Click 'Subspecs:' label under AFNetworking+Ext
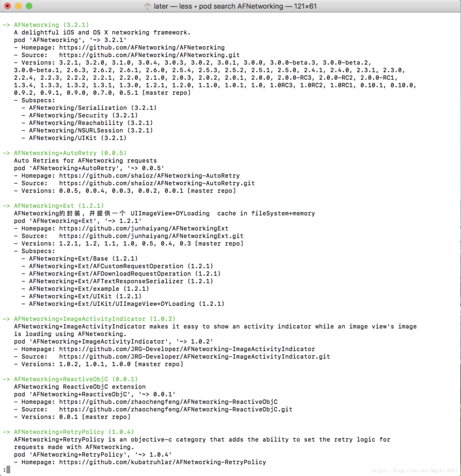Image resolution: width=461 pixels, height=476 pixels. (38, 251)
